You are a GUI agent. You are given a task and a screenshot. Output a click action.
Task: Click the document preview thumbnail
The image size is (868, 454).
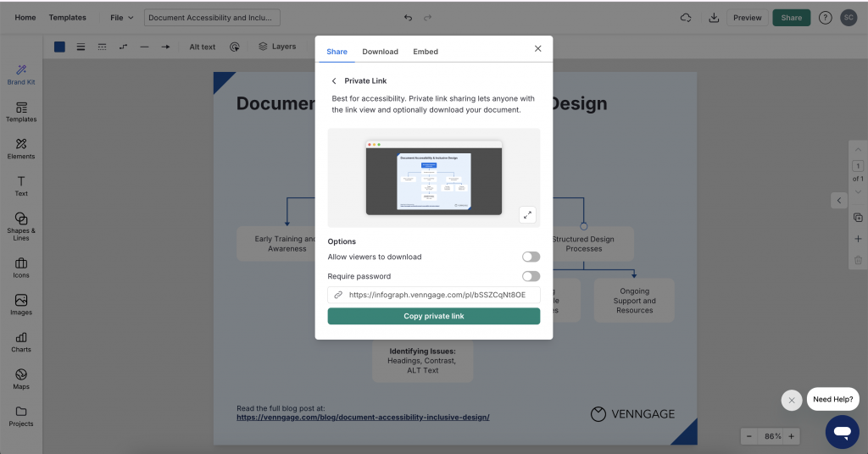tap(433, 178)
